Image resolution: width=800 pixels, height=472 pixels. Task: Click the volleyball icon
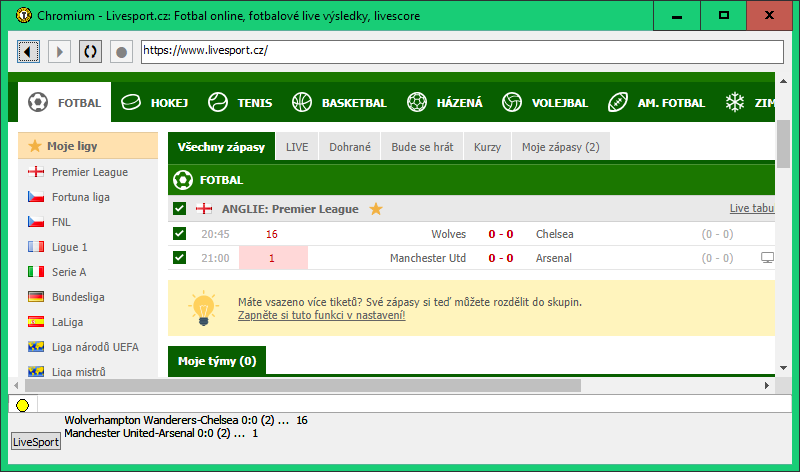coord(512,102)
